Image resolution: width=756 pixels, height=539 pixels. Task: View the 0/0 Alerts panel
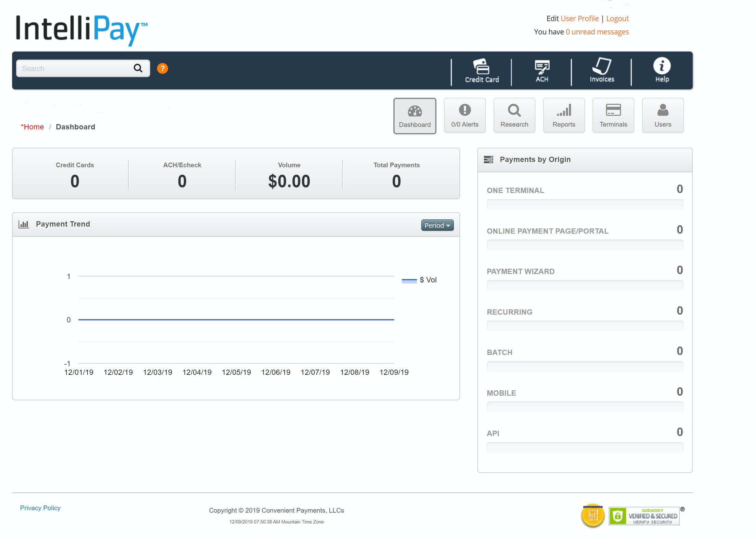pyautogui.click(x=464, y=115)
